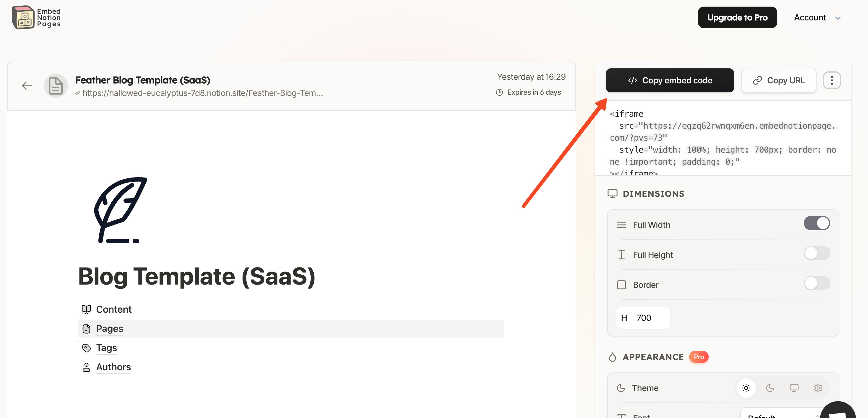Open the Pages link
The width and height of the screenshot is (868, 418).
tap(110, 329)
